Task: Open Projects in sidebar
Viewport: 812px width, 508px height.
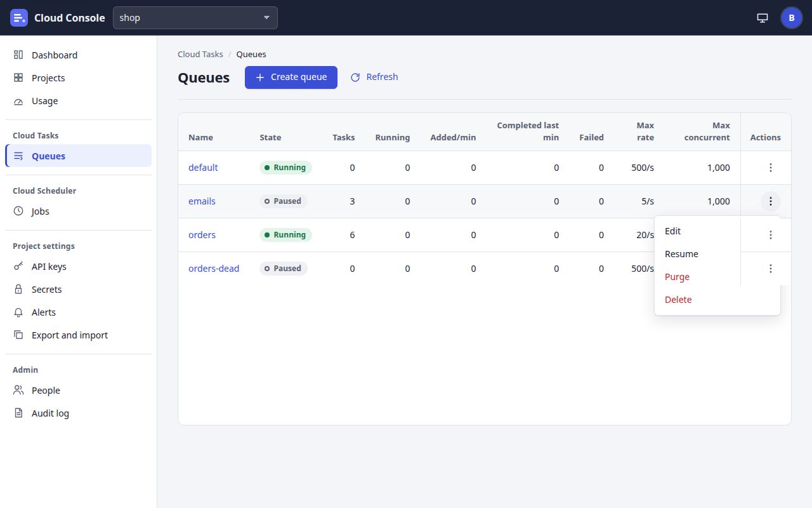Action: pos(78,78)
